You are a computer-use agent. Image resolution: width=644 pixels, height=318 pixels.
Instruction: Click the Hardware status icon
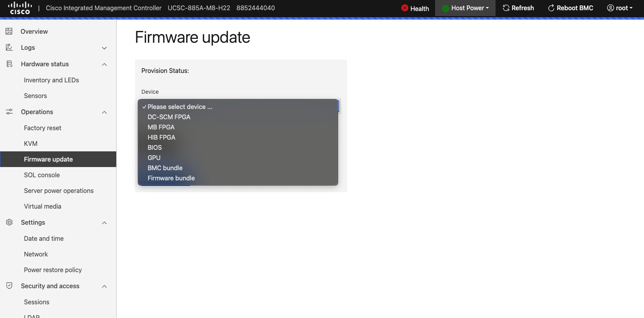pyautogui.click(x=9, y=64)
